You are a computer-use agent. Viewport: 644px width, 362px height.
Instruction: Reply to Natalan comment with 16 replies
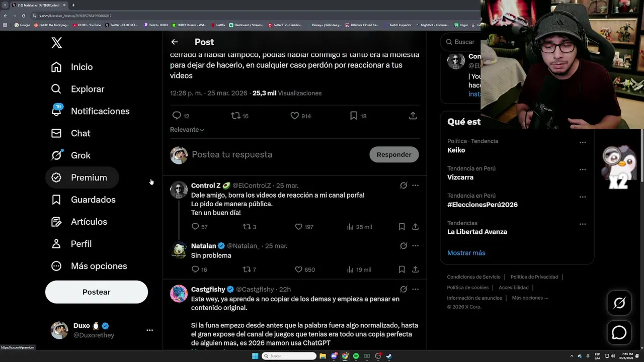pyautogui.click(x=199, y=269)
